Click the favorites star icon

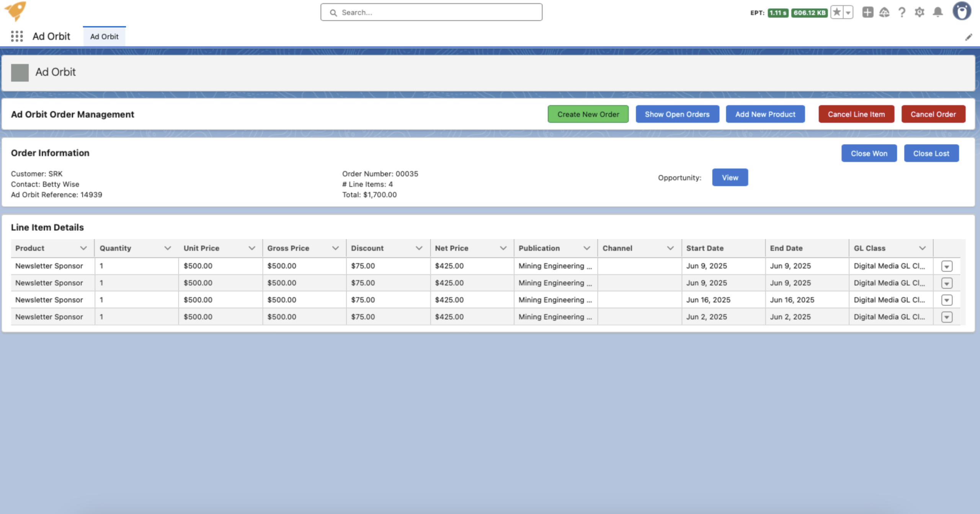837,12
